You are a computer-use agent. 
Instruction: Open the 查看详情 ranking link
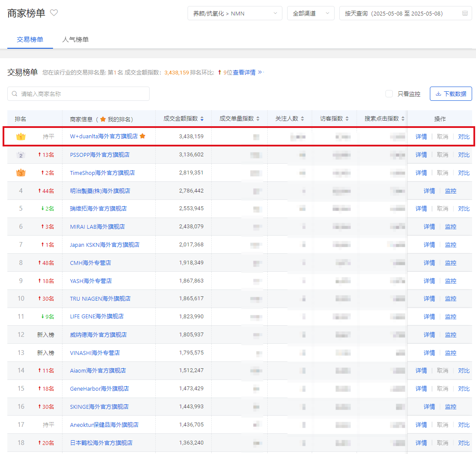pyautogui.click(x=244, y=72)
